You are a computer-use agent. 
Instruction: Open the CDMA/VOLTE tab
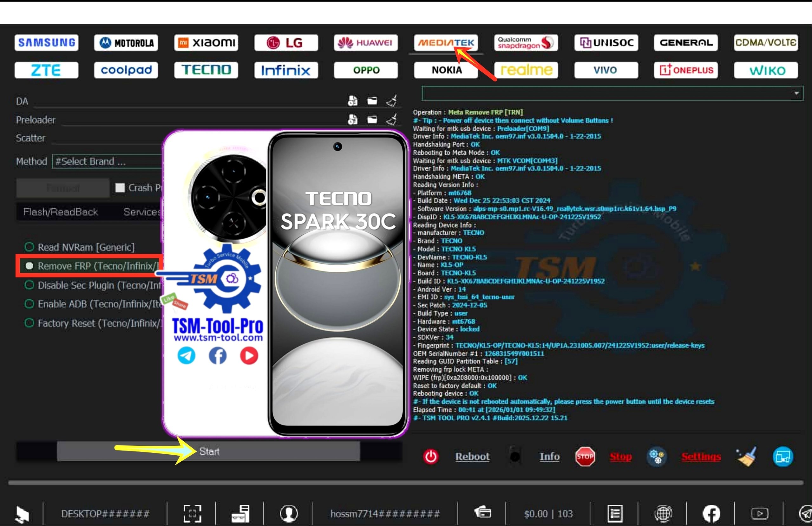[766, 42]
